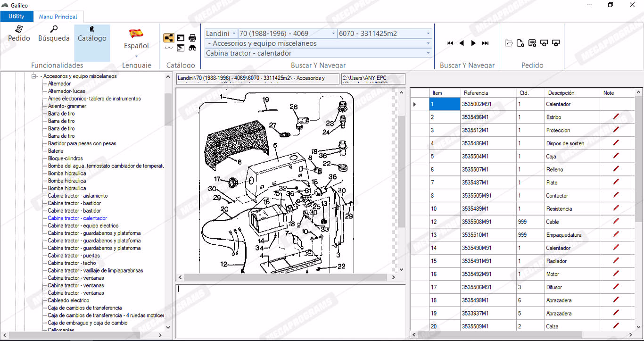Image resolution: width=644 pixels, height=341 pixels.
Task: Select the Manu Principal tab
Action: pyautogui.click(x=58, y=17)
